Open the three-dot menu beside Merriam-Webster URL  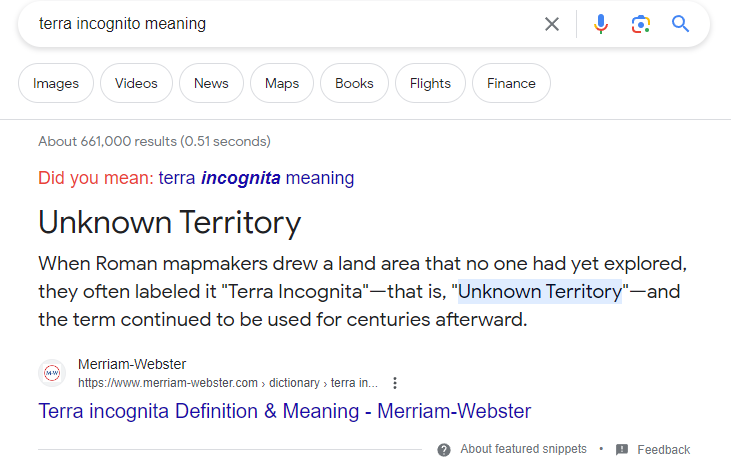[x=395, y=383]
